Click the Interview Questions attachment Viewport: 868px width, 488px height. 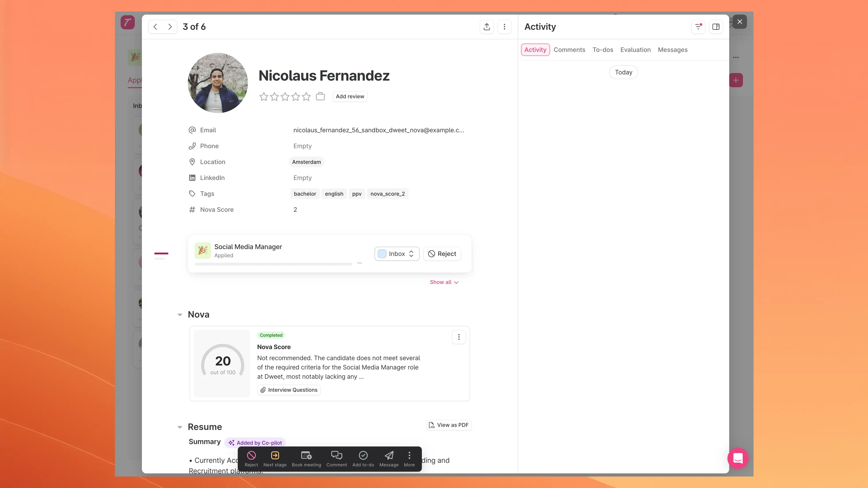289,390
